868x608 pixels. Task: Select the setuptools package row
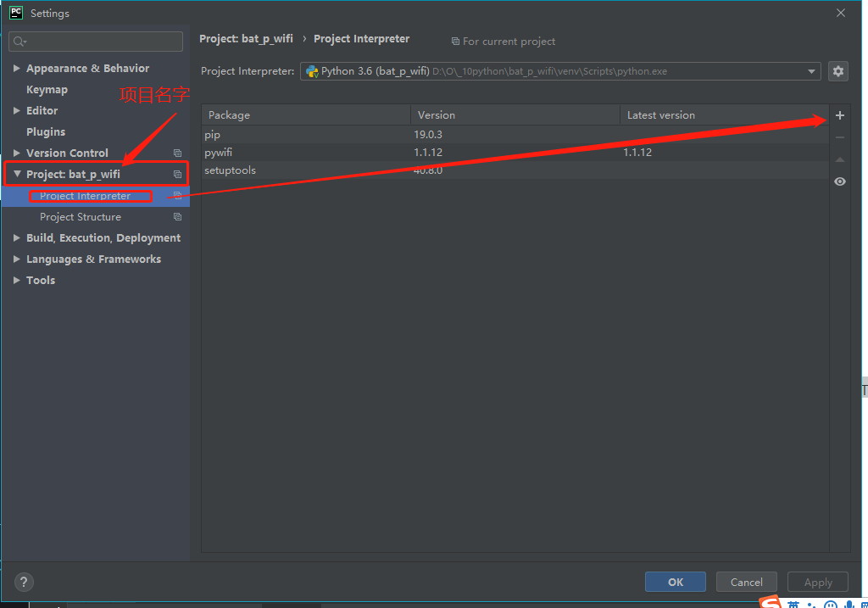pyautogui.click(x=515, y=170)
